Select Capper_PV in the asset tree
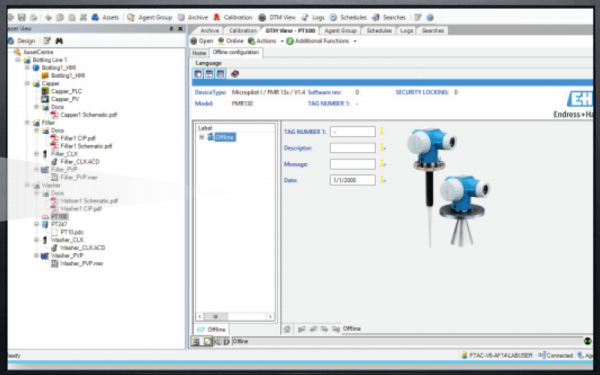 click(65, 99)
